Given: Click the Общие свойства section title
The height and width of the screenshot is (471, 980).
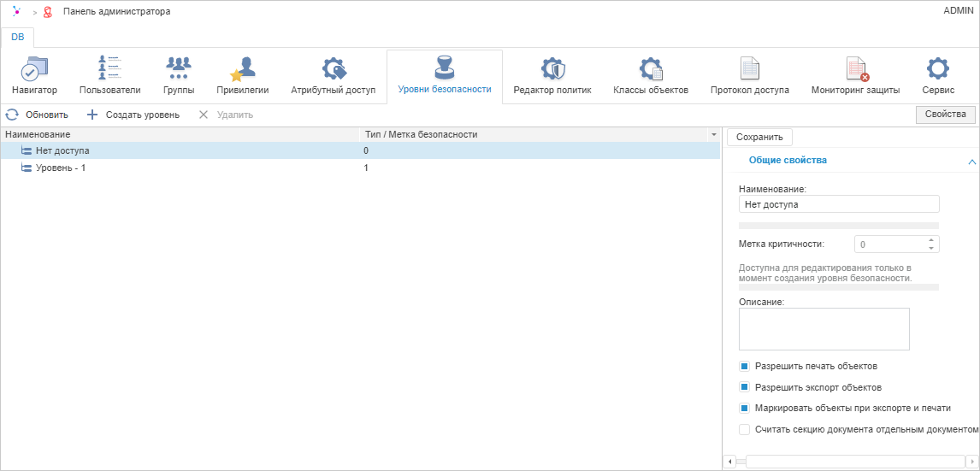Looking at the screenshot, I should [x=788, y=161].
